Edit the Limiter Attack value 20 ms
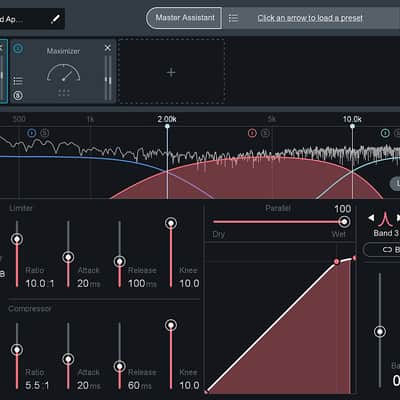This screenshot has width=400, height=400. (88, 283)
